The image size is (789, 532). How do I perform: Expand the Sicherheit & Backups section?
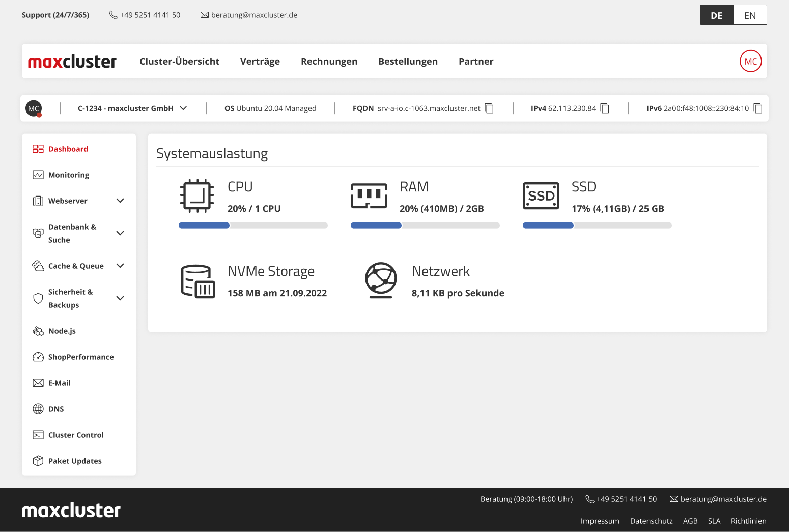(x=120, y=298)
